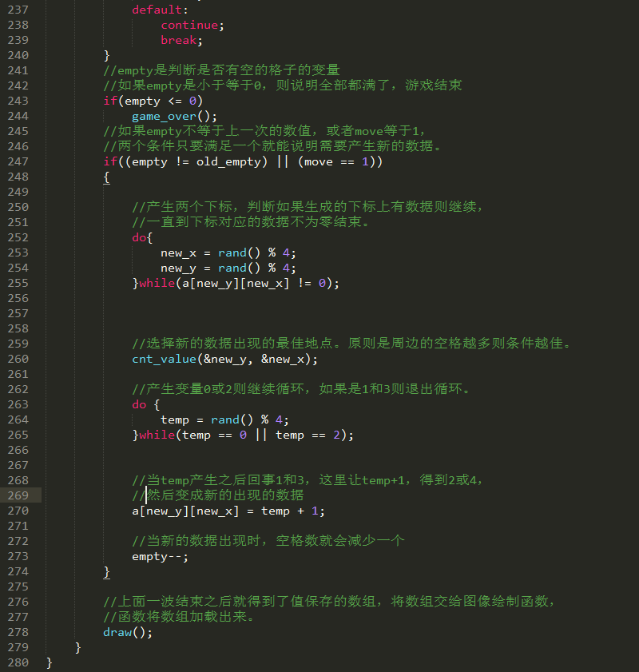
Task: Click the comment on line 262 about temp loop
Action: coord(301,389)
